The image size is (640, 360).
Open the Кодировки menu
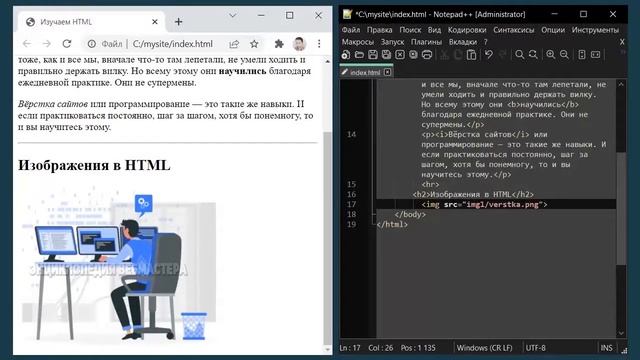pyautogui.click(x=467, y=30)
